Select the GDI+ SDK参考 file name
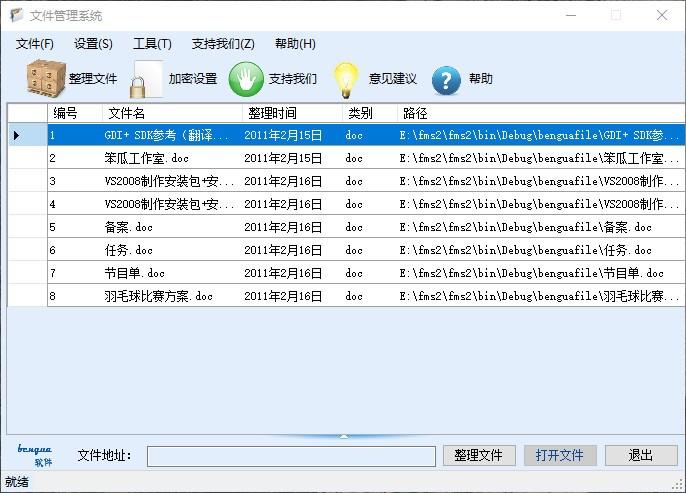This screenshot has height=493, width=686. pos(166,135)
